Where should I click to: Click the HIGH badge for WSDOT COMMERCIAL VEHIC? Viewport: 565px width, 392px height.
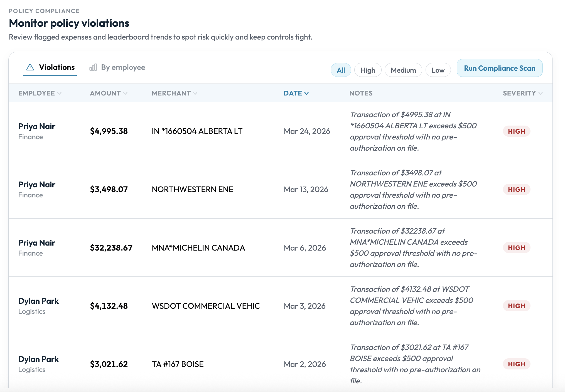coord(517,306)
